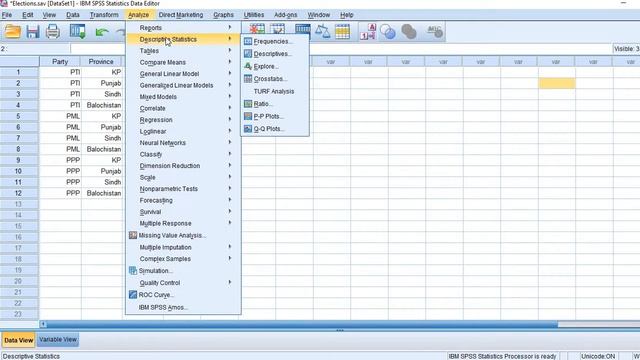Open the Survival submenu
The height and width of the screenshot is (360, 640).
(x=183, y=212)
